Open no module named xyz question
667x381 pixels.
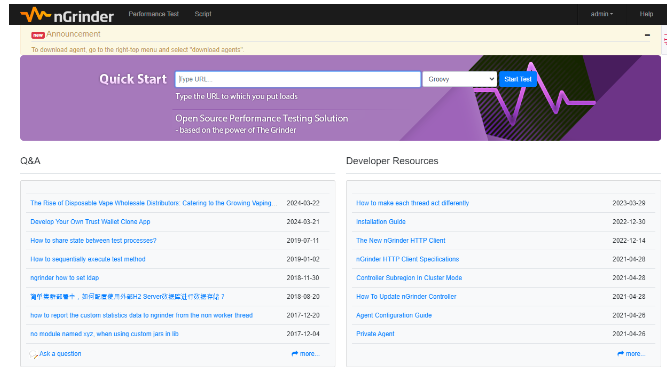pos(104,334)
